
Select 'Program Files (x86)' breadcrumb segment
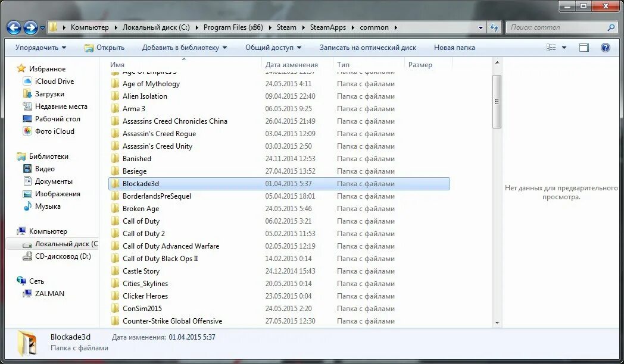tap(233, 27)
